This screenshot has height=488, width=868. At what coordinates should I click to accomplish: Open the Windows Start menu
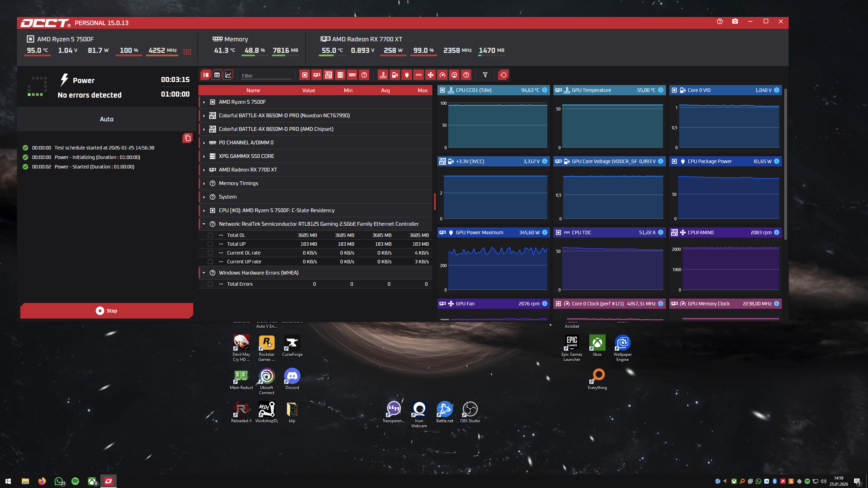pyautogui.click(x=8, y=481)
